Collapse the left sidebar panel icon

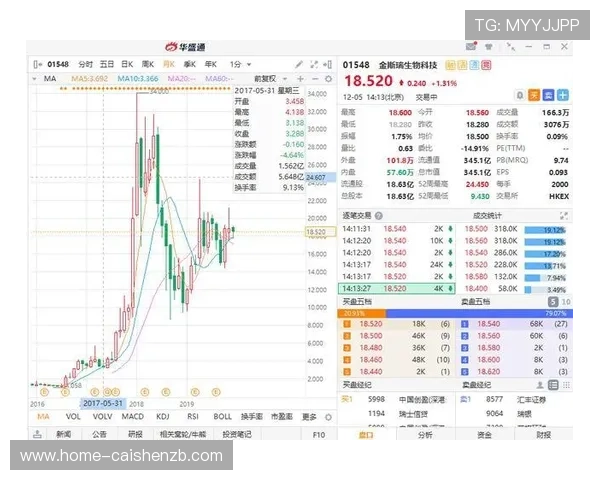tap(37, 64)
